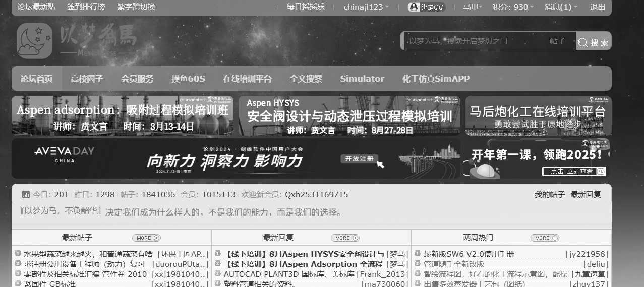
Task: Open the 每日摇摇乐 link
Action: point(306,7)
